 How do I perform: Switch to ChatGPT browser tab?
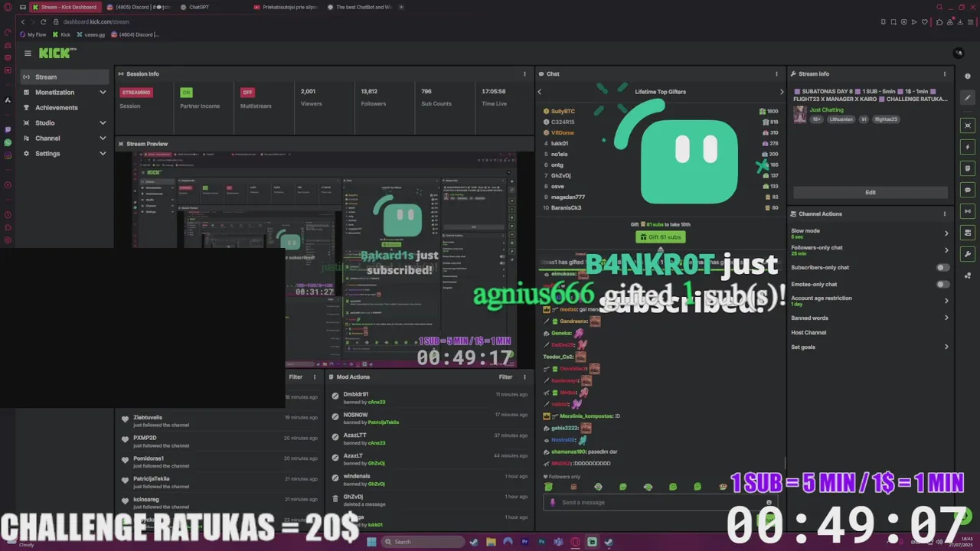click(x=199, y=7)
